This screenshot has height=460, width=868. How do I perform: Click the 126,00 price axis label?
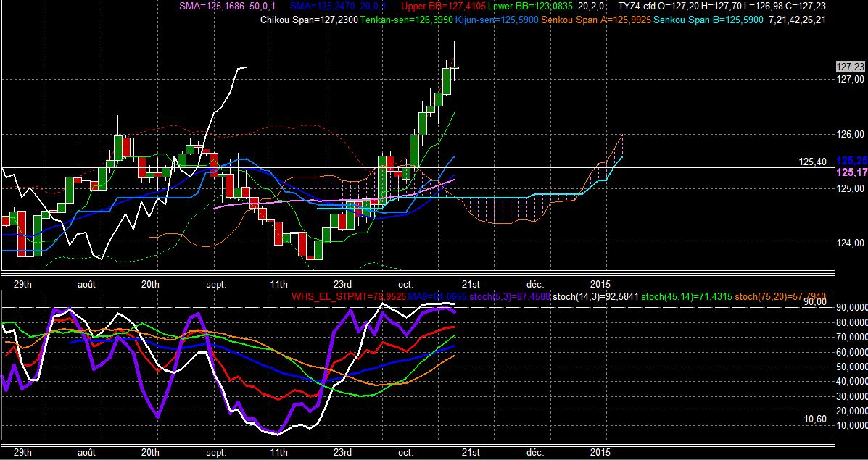pos(850,134)
